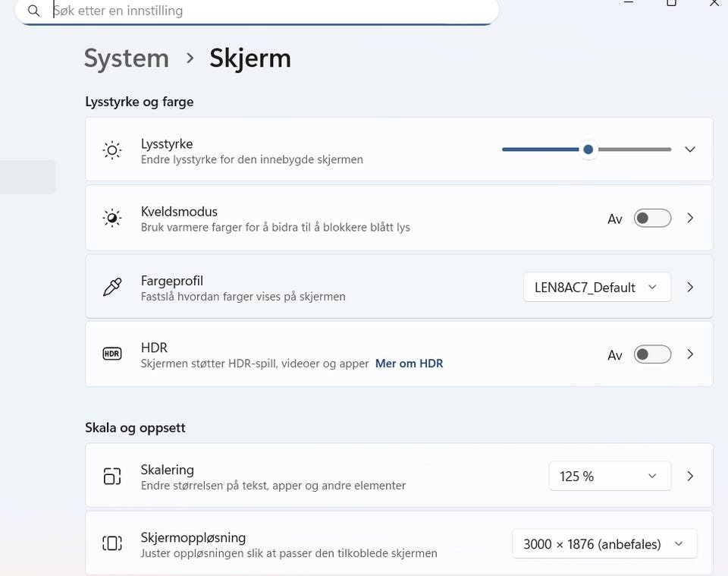Open the LEN8AC7_Default color profile dropdown

coord(597,287)
